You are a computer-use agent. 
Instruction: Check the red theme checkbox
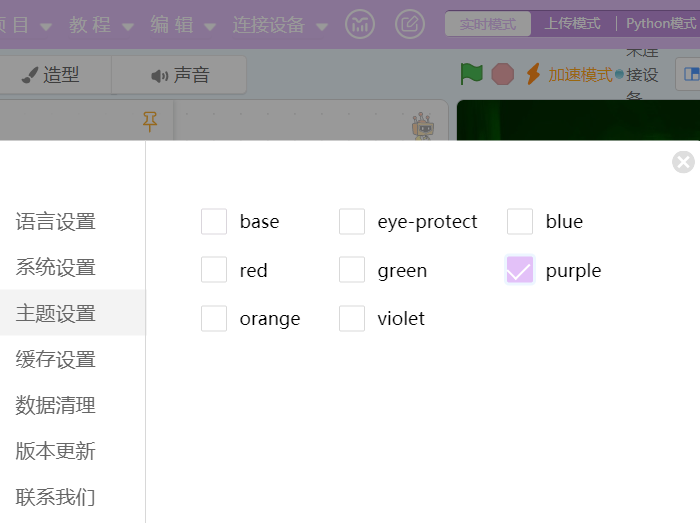point(214,270)
